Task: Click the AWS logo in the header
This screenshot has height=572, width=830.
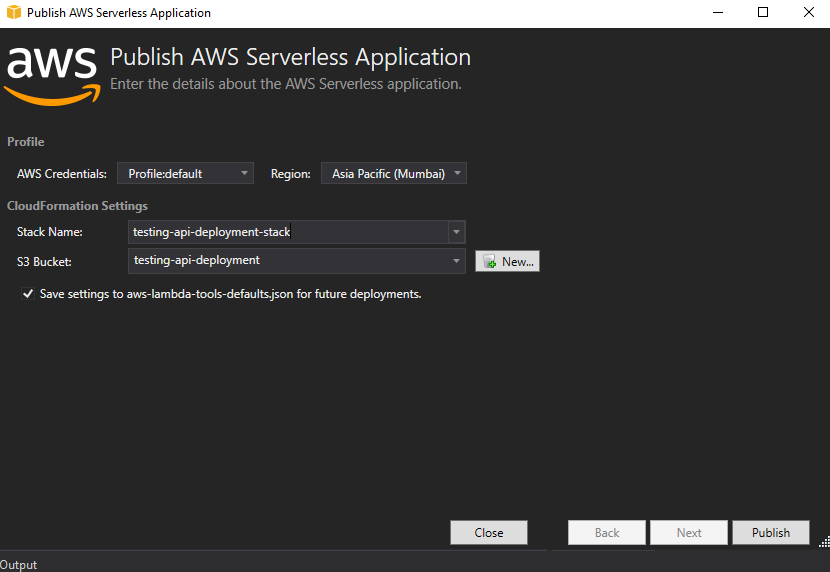Action: click(x=52, y=76)
